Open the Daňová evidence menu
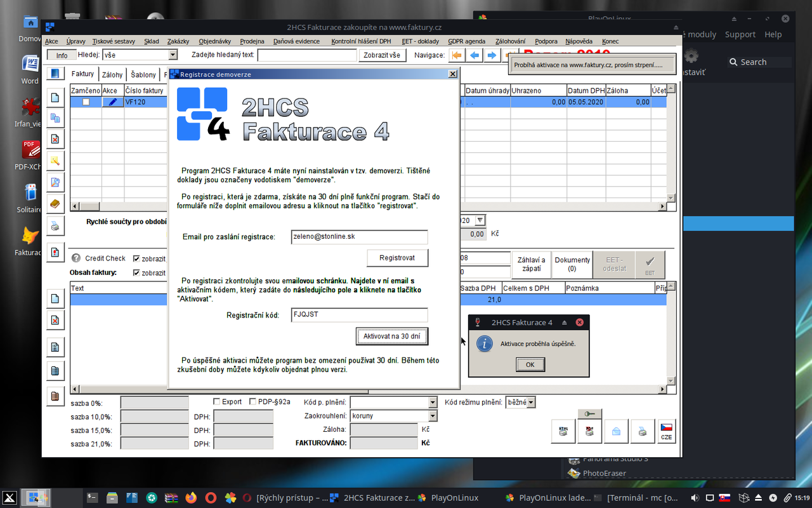Viewport: 812px width, 508px height. pos(296,41)
